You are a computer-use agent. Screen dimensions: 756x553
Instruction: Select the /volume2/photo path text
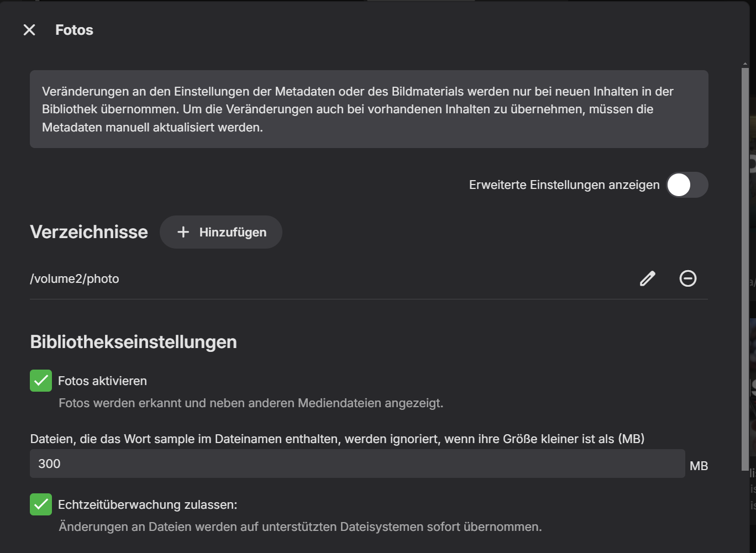[x=75, y=278]
